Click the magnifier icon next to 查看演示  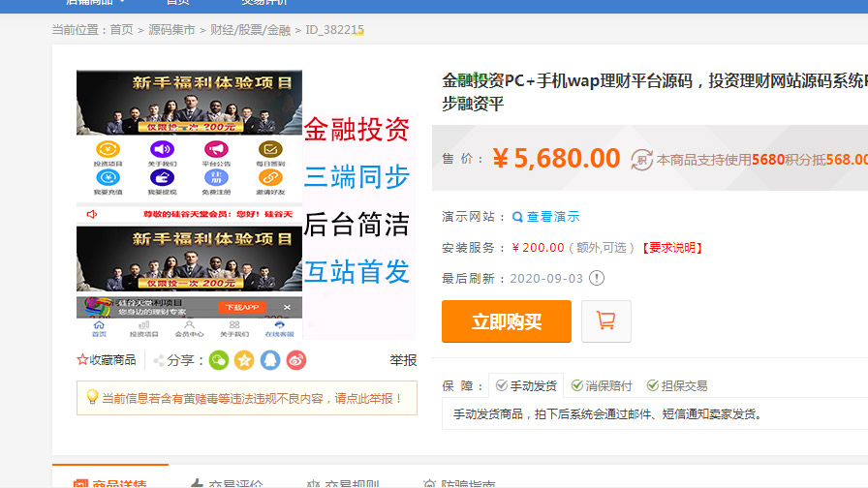(517, 217)
